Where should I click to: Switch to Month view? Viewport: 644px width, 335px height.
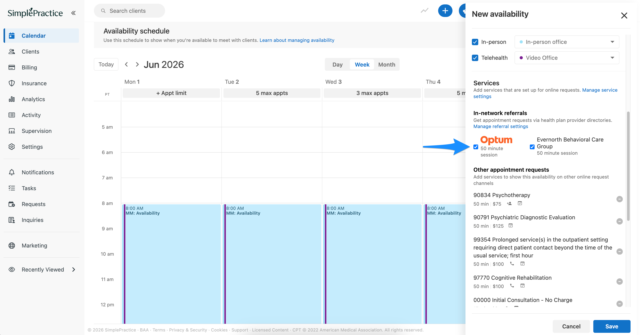pos(387,65)
